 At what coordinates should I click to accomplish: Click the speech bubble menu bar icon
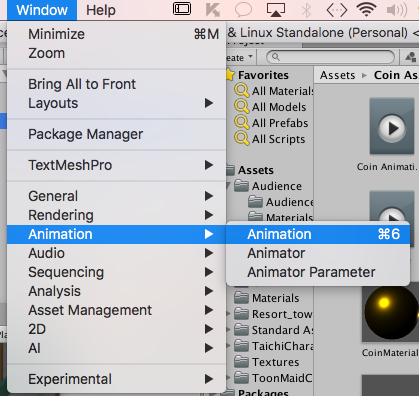[243, 10]
